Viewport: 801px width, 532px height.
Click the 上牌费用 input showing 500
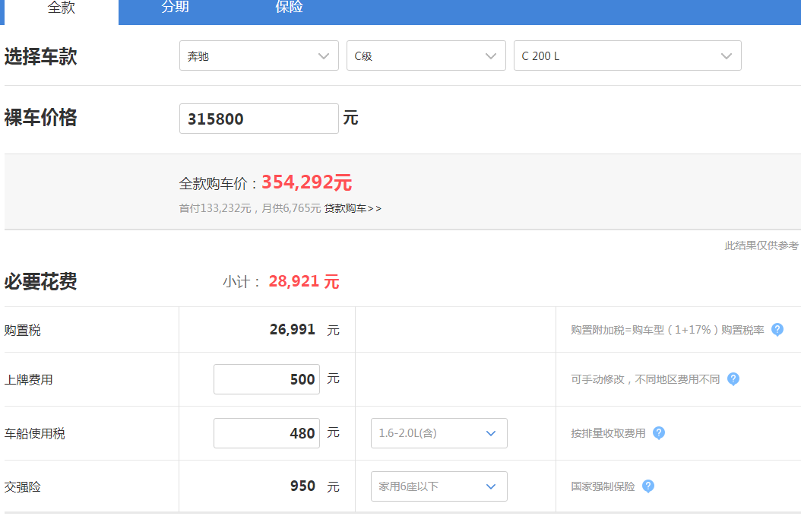(267, 379)
